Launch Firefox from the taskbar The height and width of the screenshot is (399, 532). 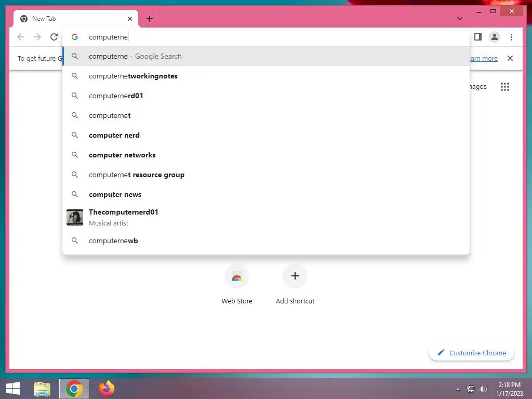[107, 389]
